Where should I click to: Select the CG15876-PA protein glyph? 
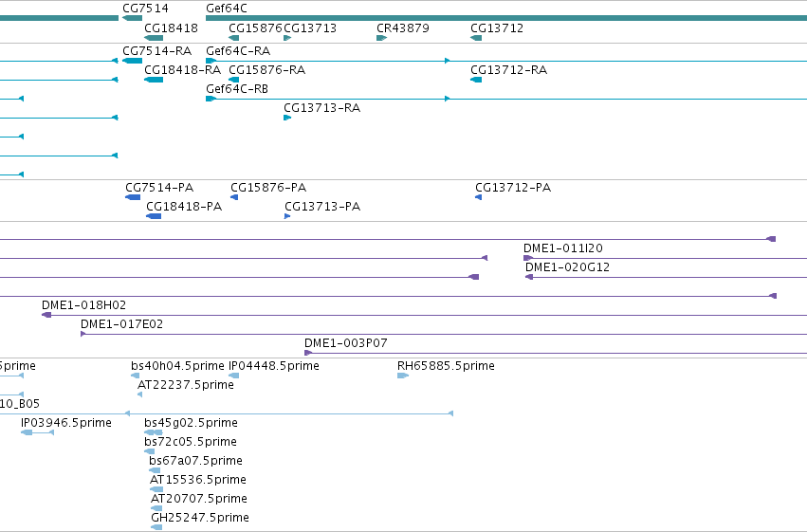234,197
